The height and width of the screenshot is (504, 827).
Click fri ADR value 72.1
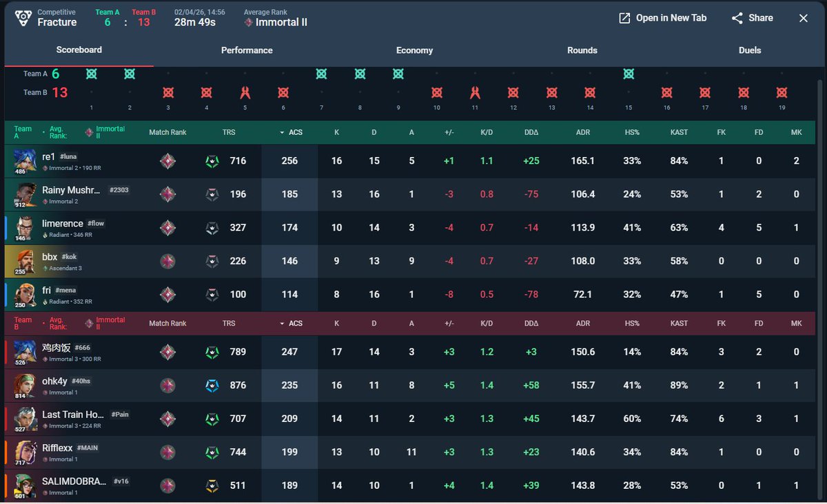(583, 295)
